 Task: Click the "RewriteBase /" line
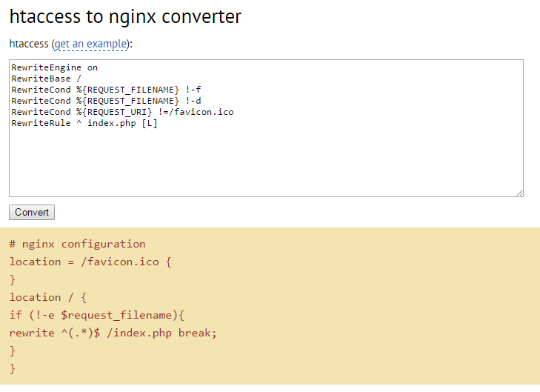(46, 79)
